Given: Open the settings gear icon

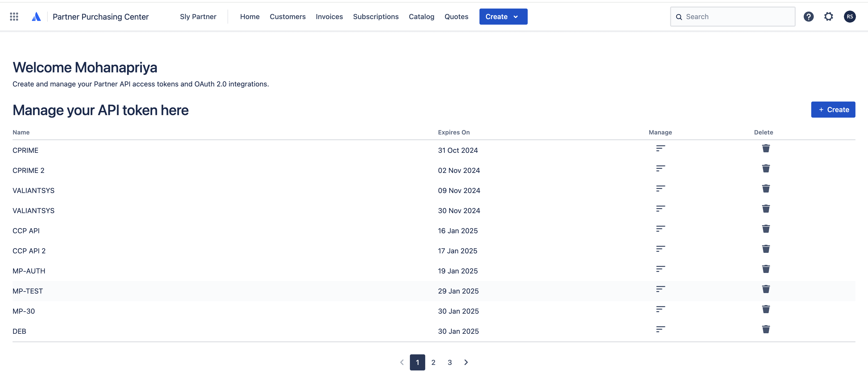Looking at the screenshot, I should coord(829,17).
